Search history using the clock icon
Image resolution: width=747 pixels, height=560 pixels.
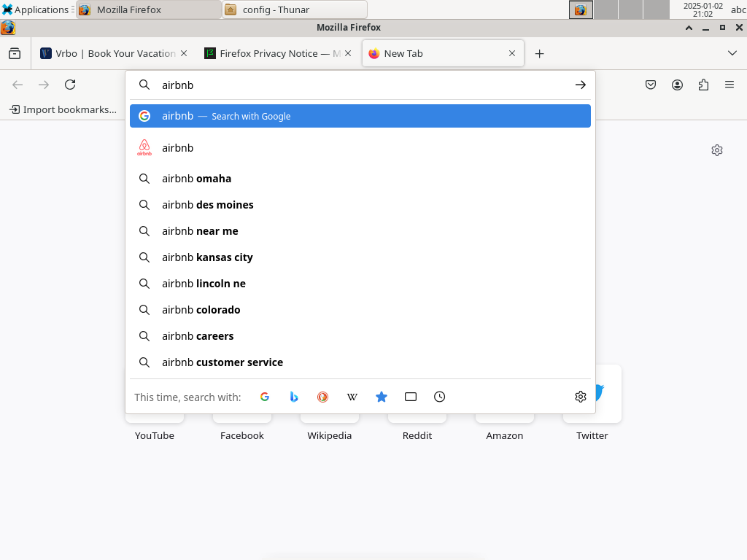tap(439, 397)
